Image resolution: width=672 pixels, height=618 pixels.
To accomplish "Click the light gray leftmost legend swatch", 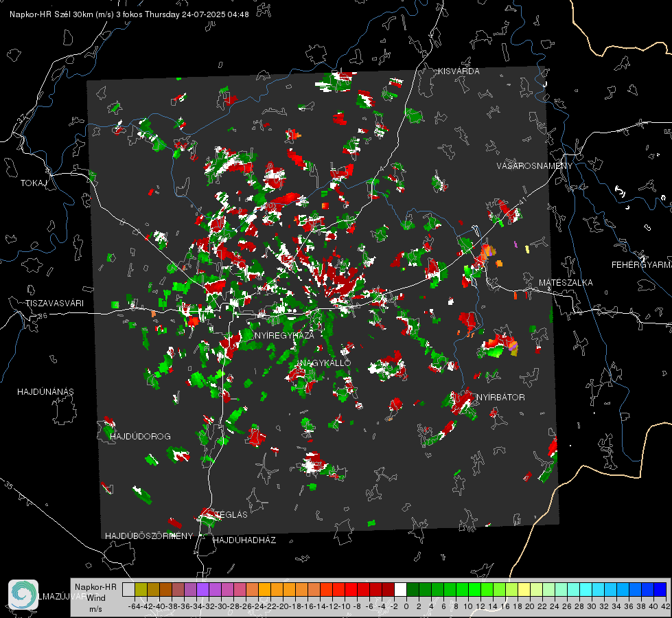I will pyautogui.click(x=128, y=589).
